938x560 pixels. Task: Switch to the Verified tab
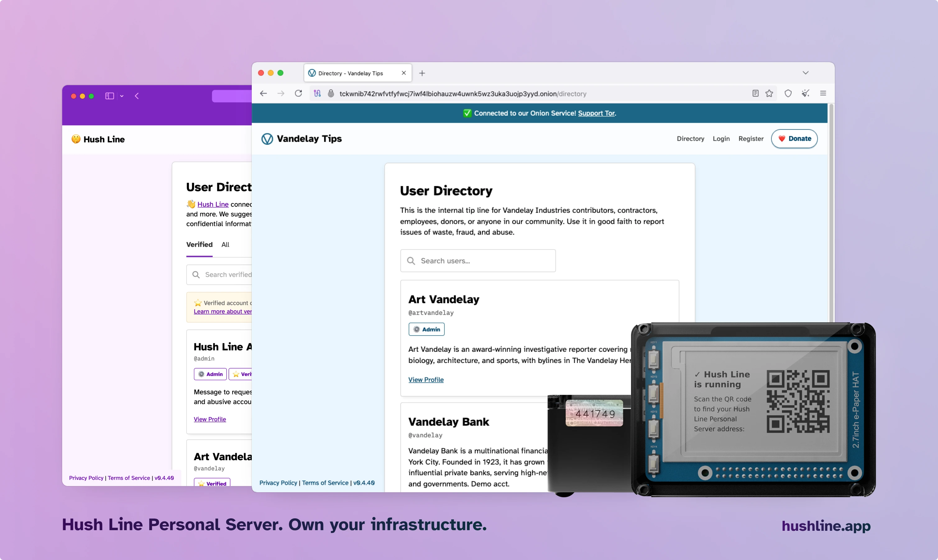coord(199,245)
